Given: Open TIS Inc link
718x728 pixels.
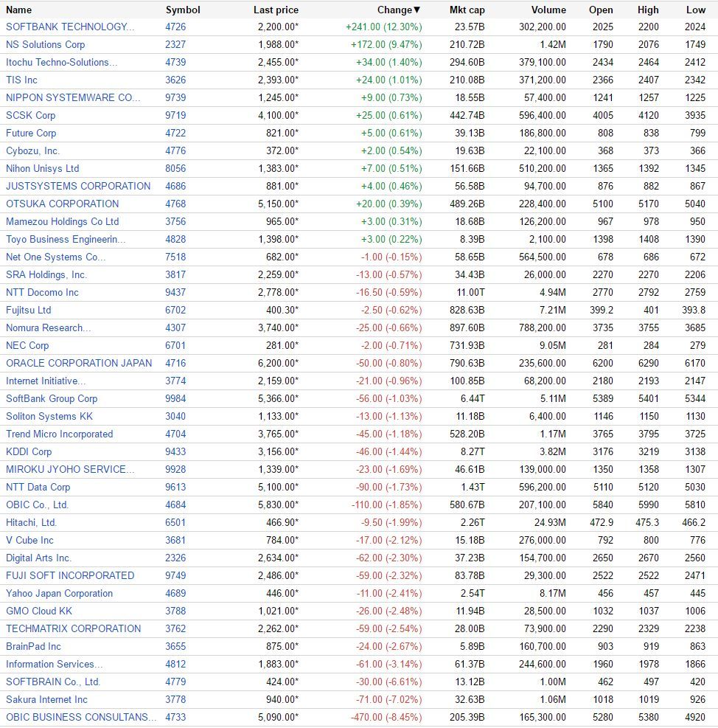Looking at the screenshot, I should [x=21, y=80].
